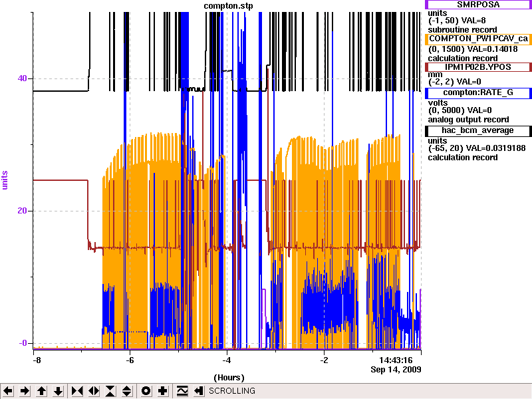
Task: Zoom in horizontally using inward bowtie icon
Action: (x=77, y=391)
